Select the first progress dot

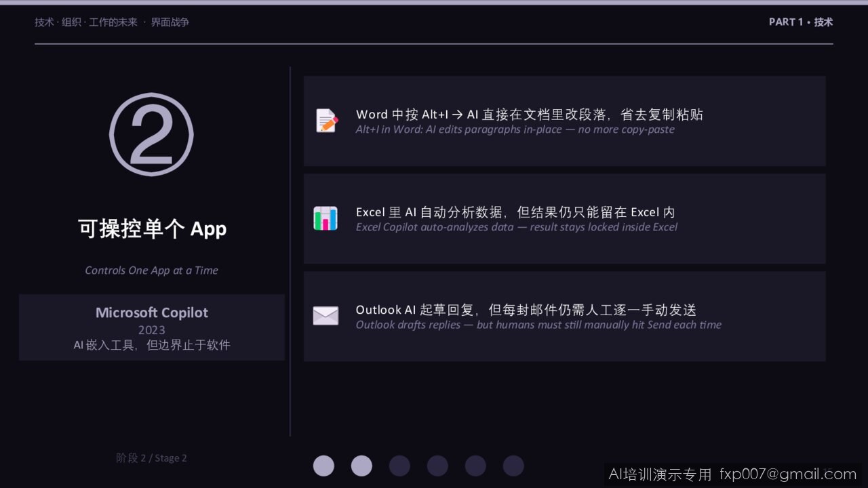(323, 466)
